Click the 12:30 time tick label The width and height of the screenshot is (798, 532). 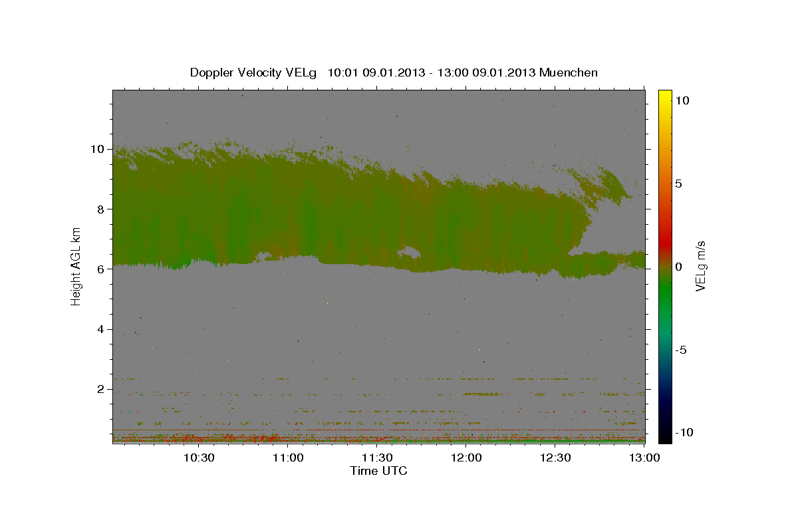(x=555, y=458)
